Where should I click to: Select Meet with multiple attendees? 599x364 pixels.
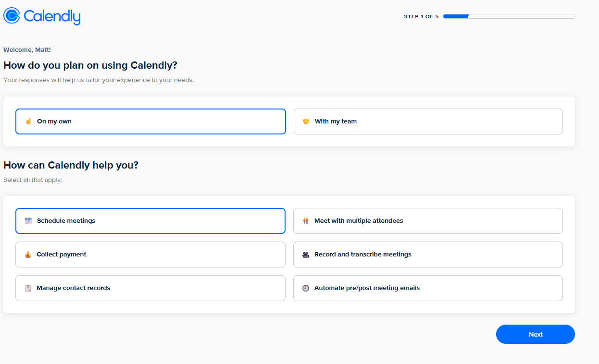point(428,221)
